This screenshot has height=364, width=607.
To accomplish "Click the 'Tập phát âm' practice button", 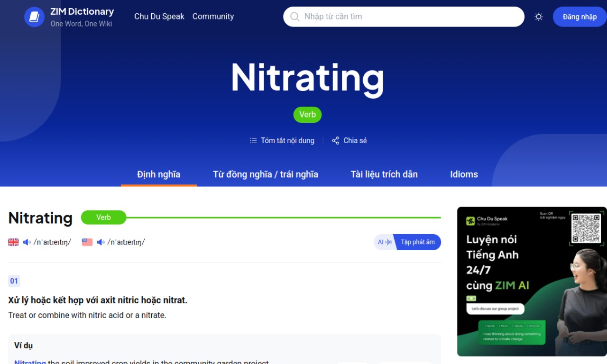I will coord(417,242).
